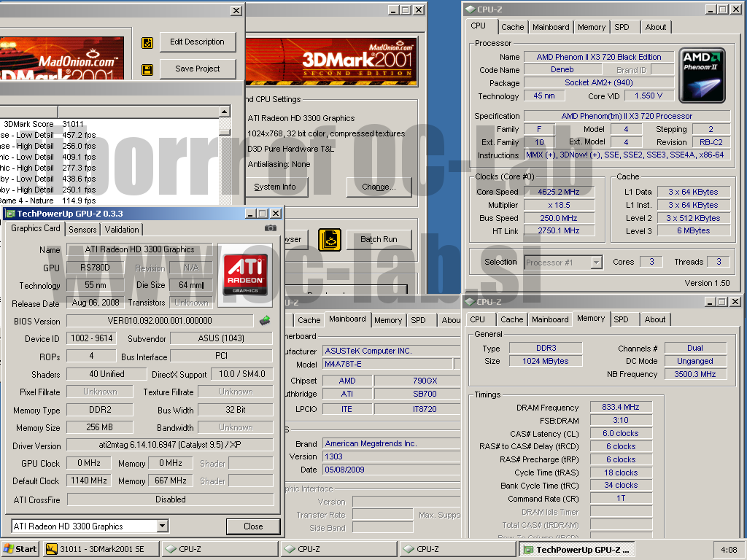Click the Release Date Aug 06, 2008 field

tap(96, 303)
